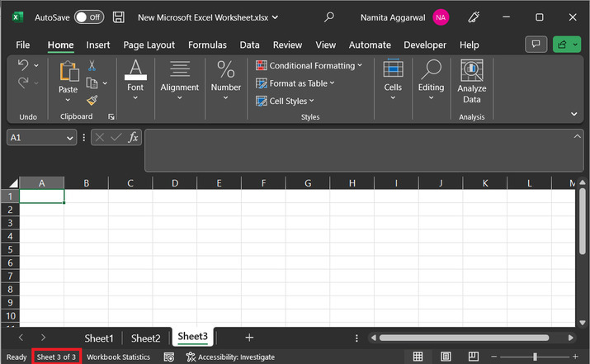
Task: Click the Redo arrow icon
Action: pyautogui.click(x=23, y=83)
